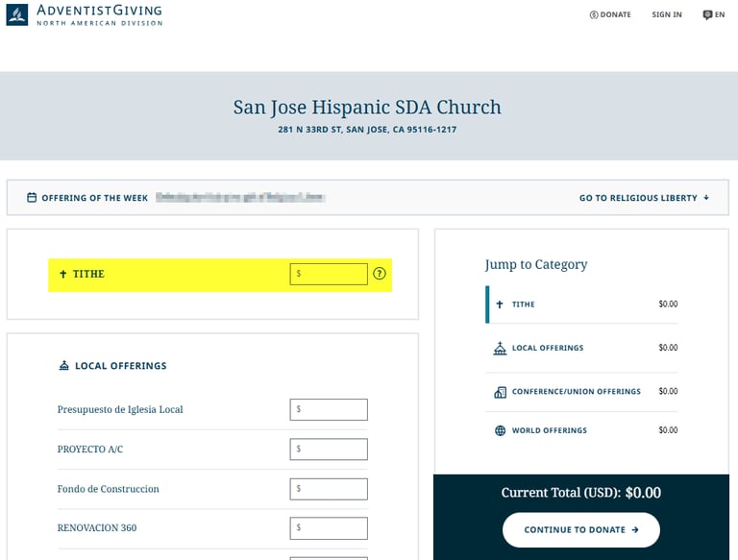Click the sidebar Local Offerings church icon
Screen dimensions: 738x560
pyautogui.click(x=500, y=349)
